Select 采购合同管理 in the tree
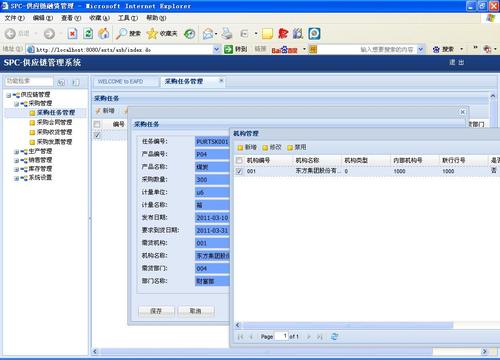The width and height of the screenshot is (500, 360). [x=55, y=122]
